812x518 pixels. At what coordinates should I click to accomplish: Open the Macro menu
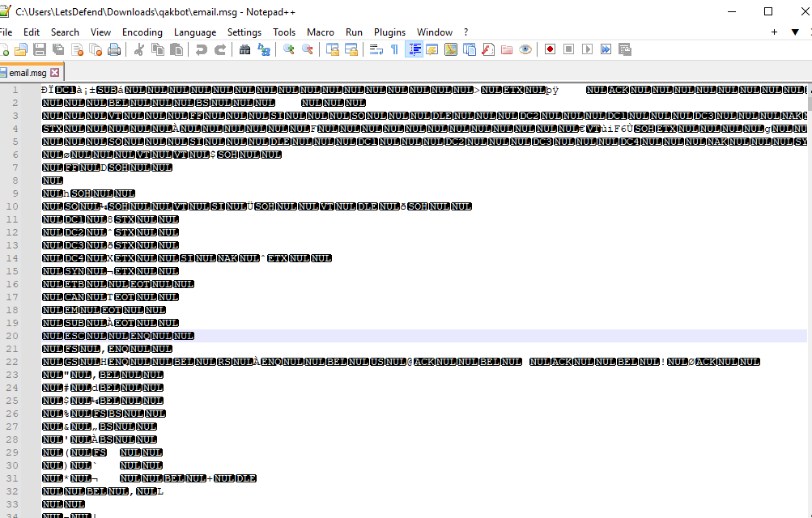321,32
